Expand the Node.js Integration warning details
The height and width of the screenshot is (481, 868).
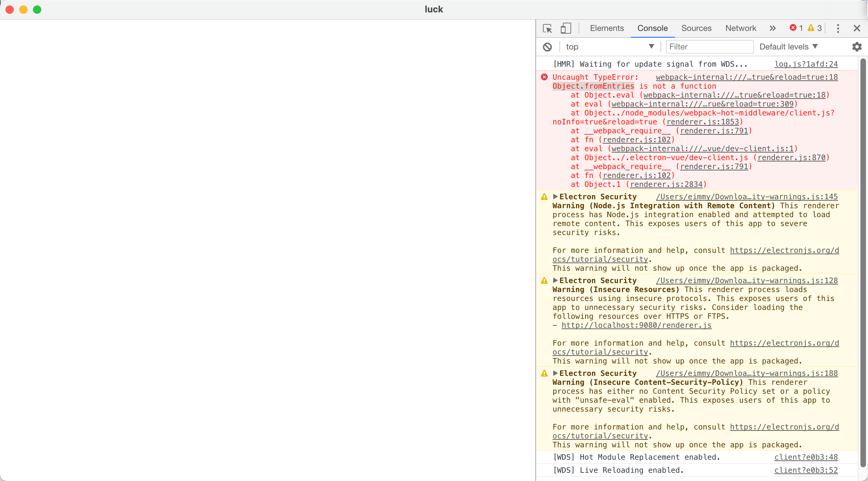555,197
